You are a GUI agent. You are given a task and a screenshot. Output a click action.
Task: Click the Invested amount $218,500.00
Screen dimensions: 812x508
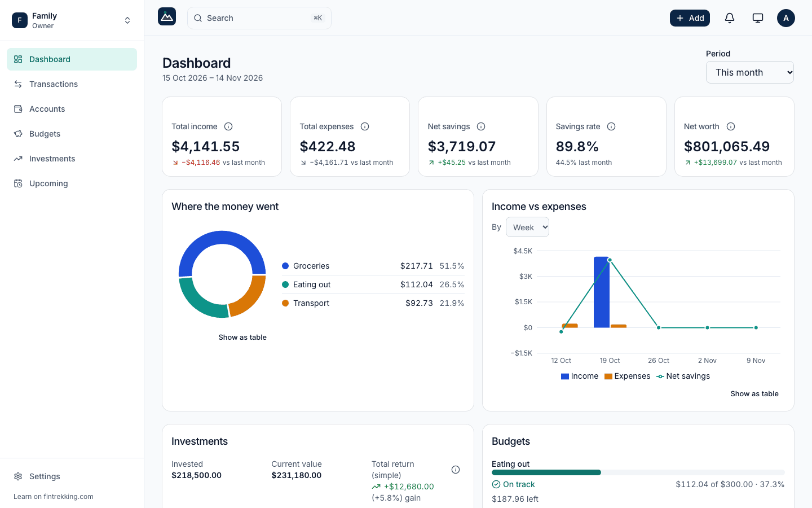click(196, 475)
